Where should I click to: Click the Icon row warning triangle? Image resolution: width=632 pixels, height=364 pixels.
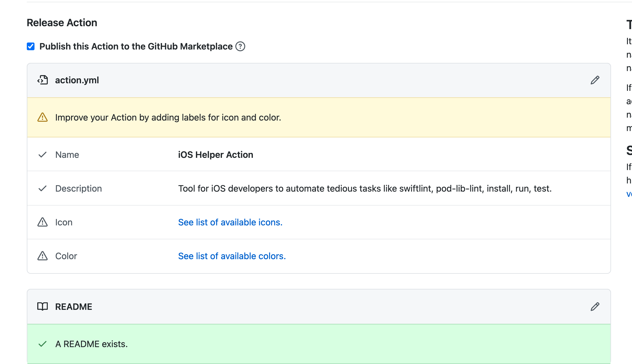pos(43,222)
